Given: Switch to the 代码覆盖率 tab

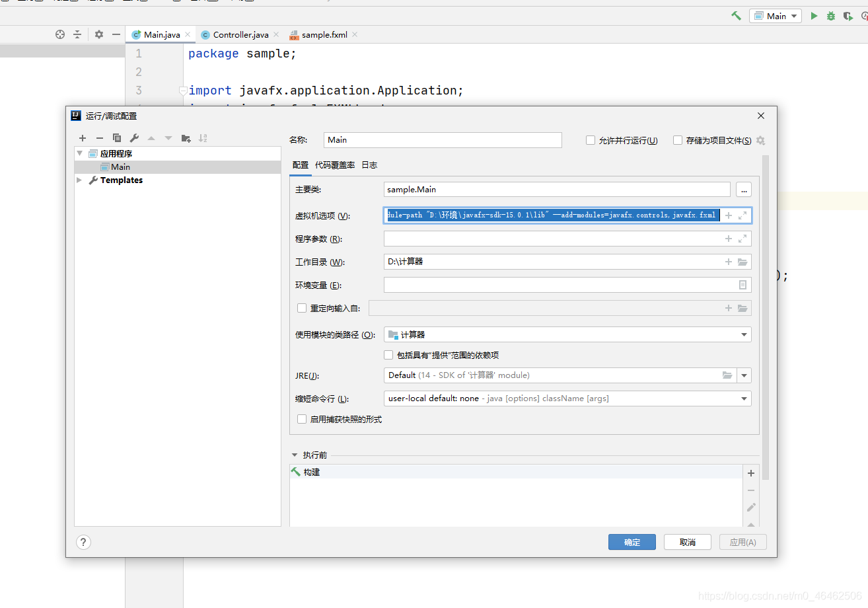Looking at the screenshot, I should coord(335,165).
